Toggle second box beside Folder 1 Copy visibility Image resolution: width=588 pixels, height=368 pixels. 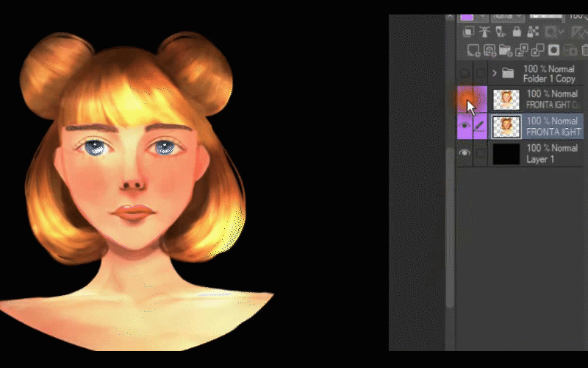click(x=480, y=73)
